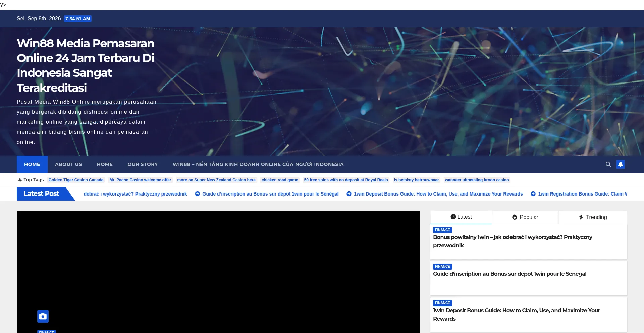Open 50 free spins Royal Reels tag
Image resolution: width=644 pixels, height=333 pixels.
point(346,180)
